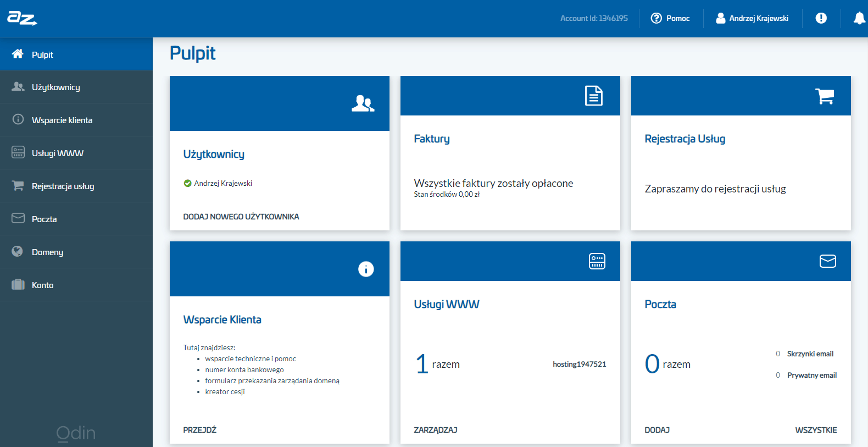Screen dimensions: 868x447
Task: Click the user avatar icon beside Andrzej Krajewski
Action: [x=720, y=18]
